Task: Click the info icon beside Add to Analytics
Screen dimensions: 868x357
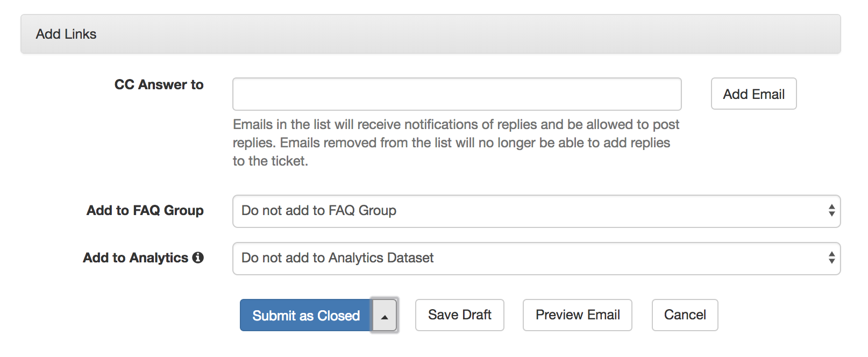Action: tap(198, 258)
